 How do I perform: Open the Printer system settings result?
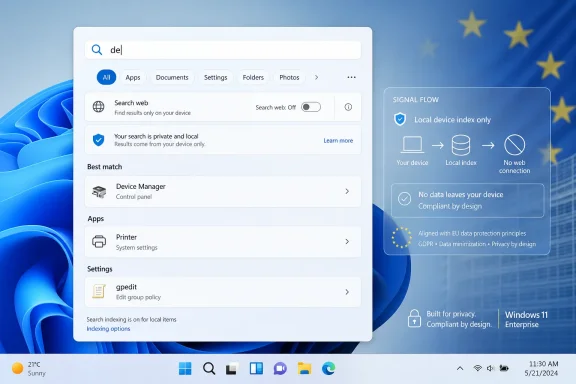click(223, 242)
